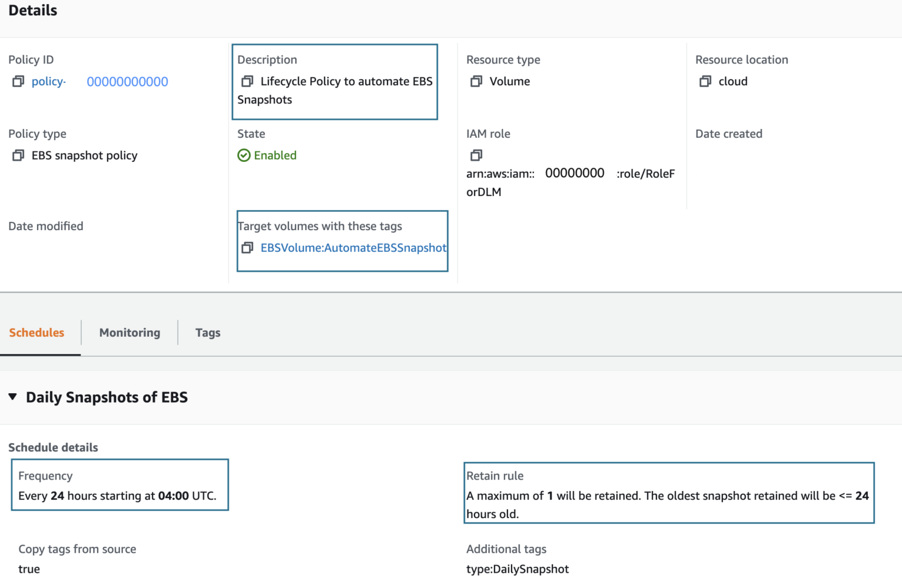Select the Schedules tab

point(36,333)
